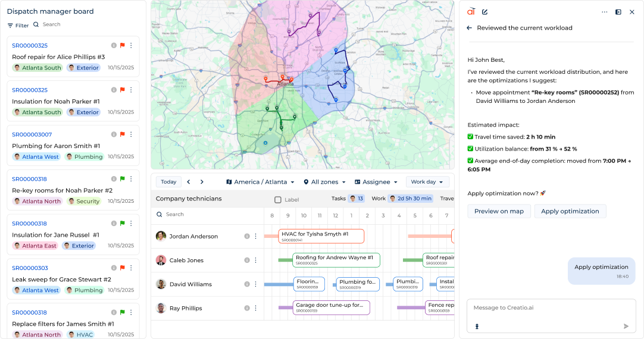This screenshot has height=339, width=644.
Task: Click the panel dock icon in AI chat header
Action: (618, 12)
